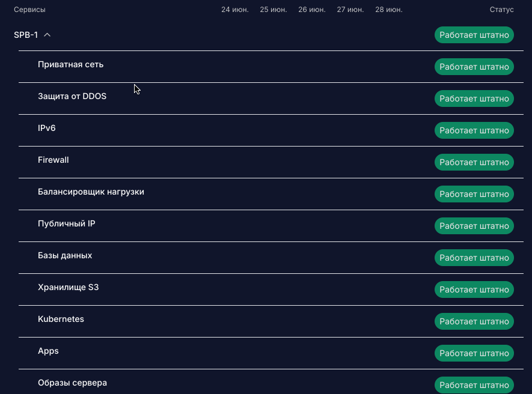Select the Kubernetes service row
532x394 pixels.
coord(271,321)
